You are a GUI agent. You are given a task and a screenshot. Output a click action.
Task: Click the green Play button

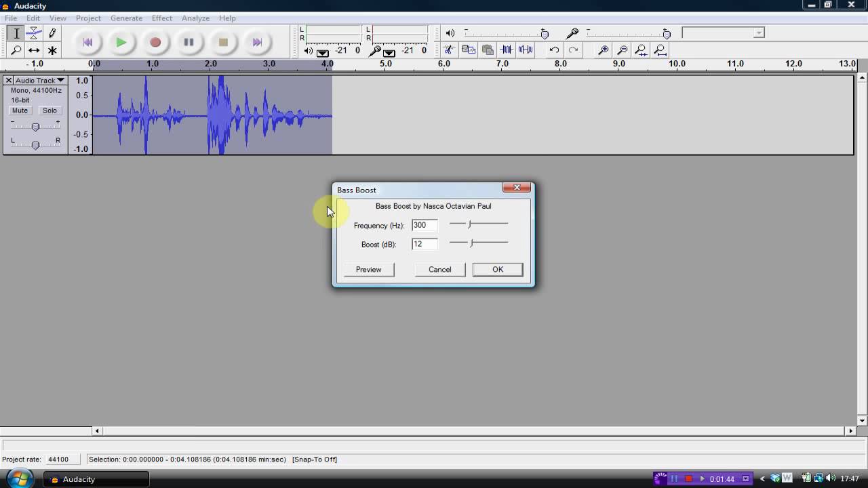tap(121, 42)
